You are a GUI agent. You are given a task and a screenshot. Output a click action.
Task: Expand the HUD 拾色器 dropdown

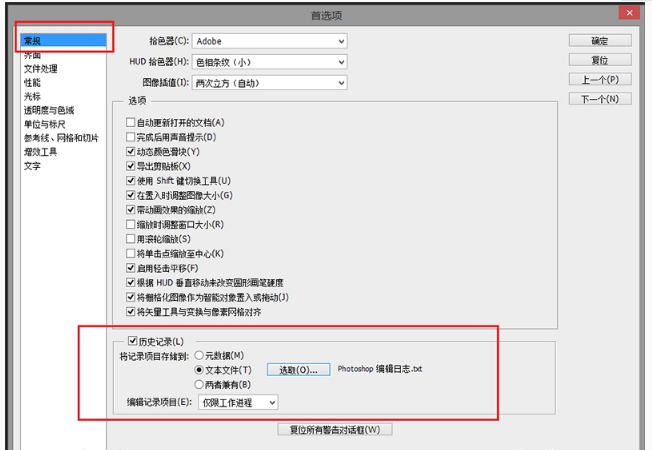click(x=269, y=61)
